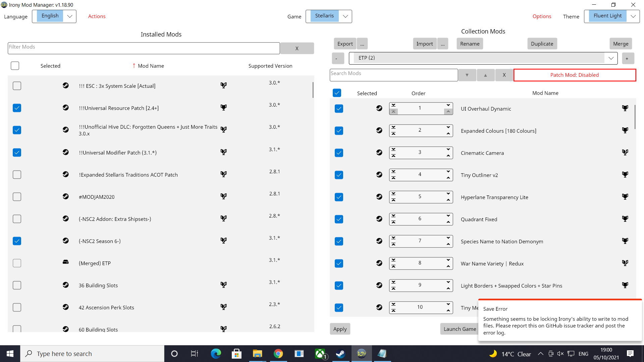Image resolution: width=644 pixels, height=362 pixels.
Task: Open the Options menu
Action: point(542,16)
